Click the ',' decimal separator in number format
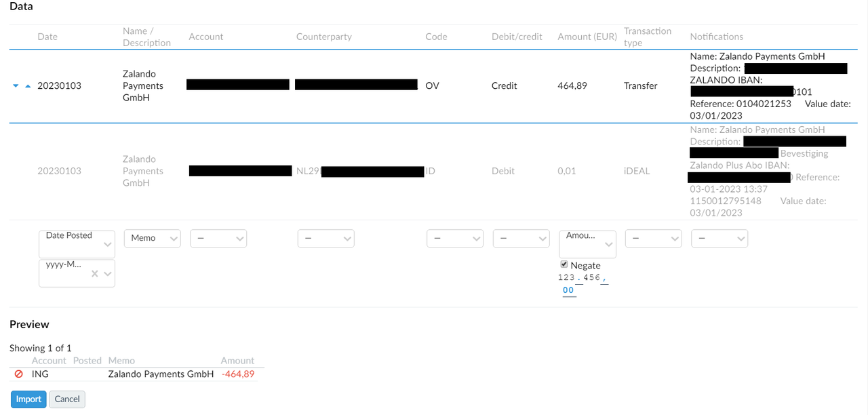 [605, 277]
